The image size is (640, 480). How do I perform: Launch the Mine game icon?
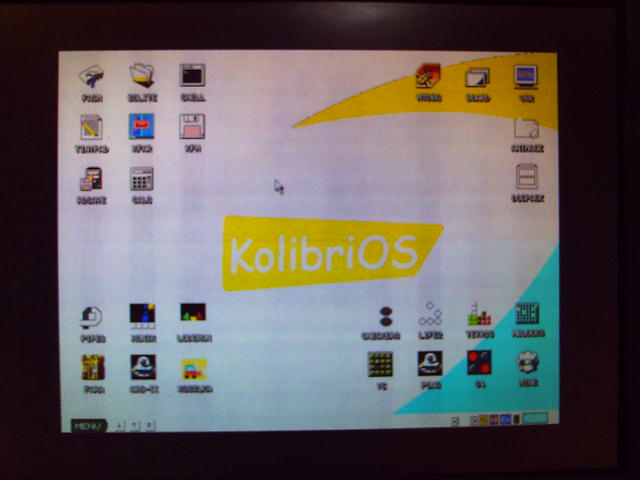point(528,362)
